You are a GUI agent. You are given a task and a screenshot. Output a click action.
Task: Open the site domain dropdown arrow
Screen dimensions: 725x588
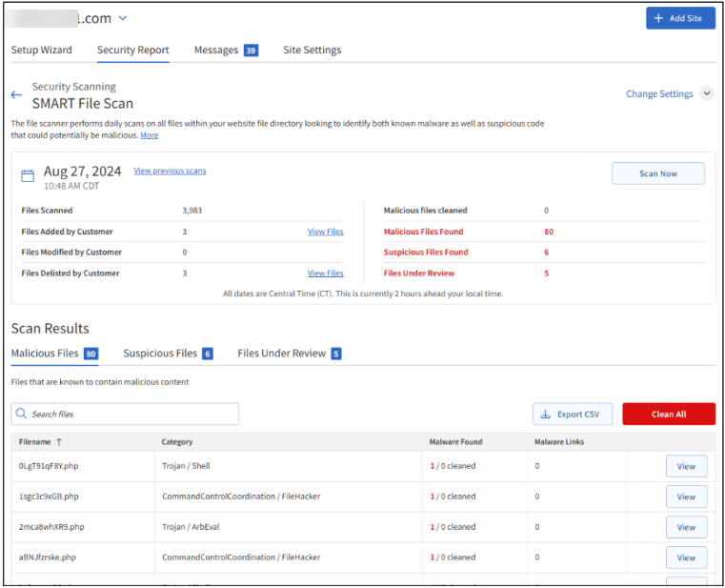coord(122,18)
